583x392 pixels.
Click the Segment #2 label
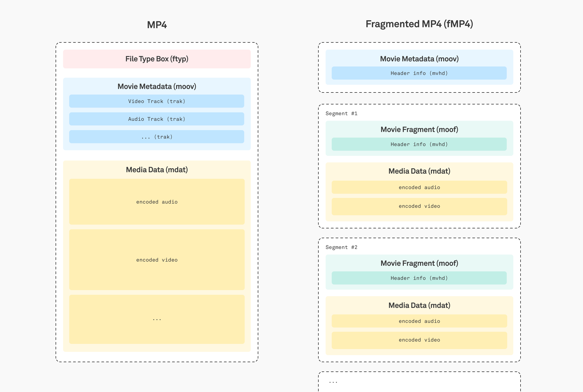pyautogui.click(x=341, y=247)
